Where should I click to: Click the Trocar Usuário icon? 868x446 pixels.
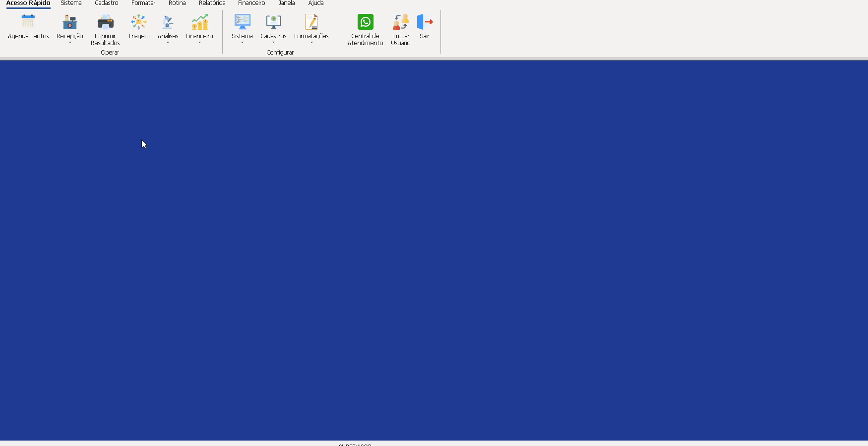point(400,22)
